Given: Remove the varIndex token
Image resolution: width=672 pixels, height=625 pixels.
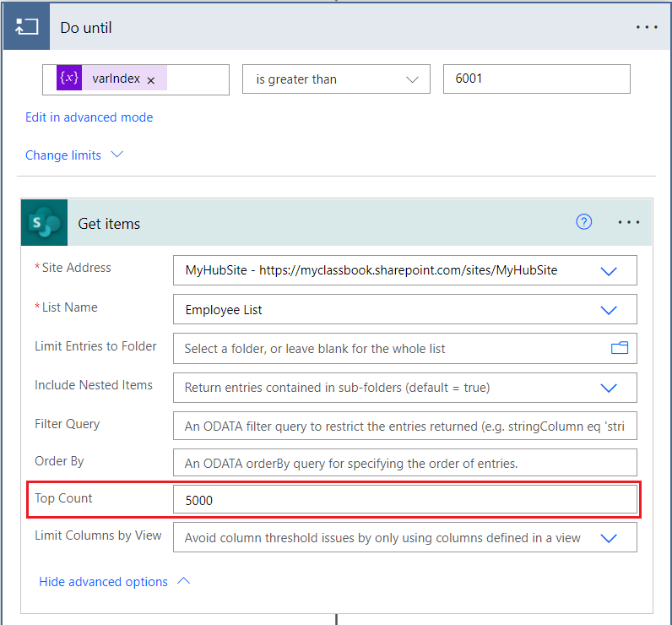Looking at the screenshot, I should (151, 80).
